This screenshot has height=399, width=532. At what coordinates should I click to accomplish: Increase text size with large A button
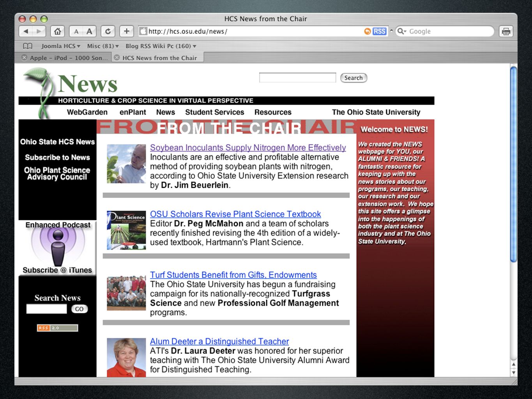(89, 32)
